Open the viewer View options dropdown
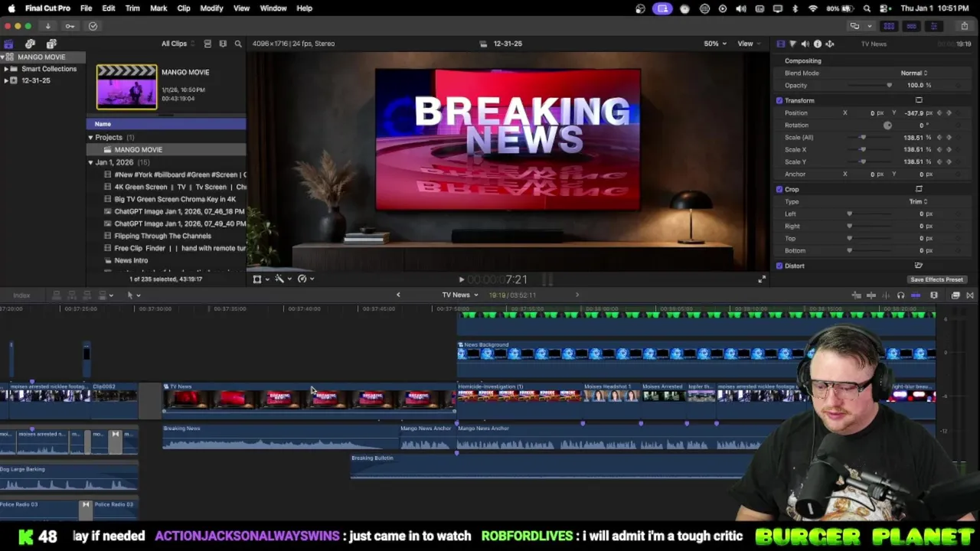 [747, 44]
